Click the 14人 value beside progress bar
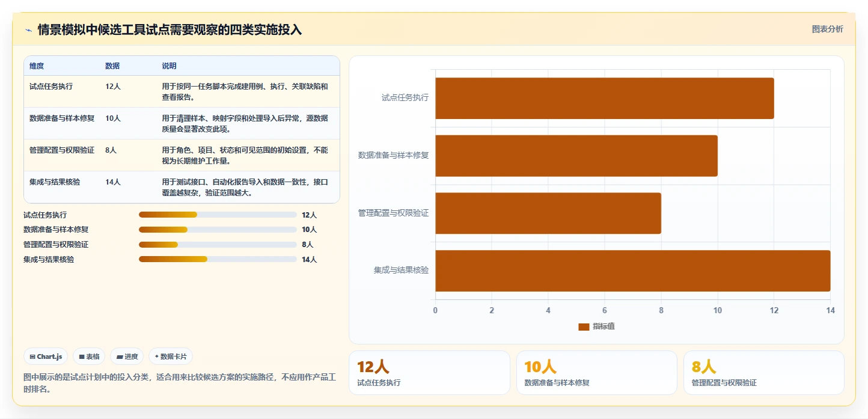Screen dimensions: 868x419 [x=309, y=259]
